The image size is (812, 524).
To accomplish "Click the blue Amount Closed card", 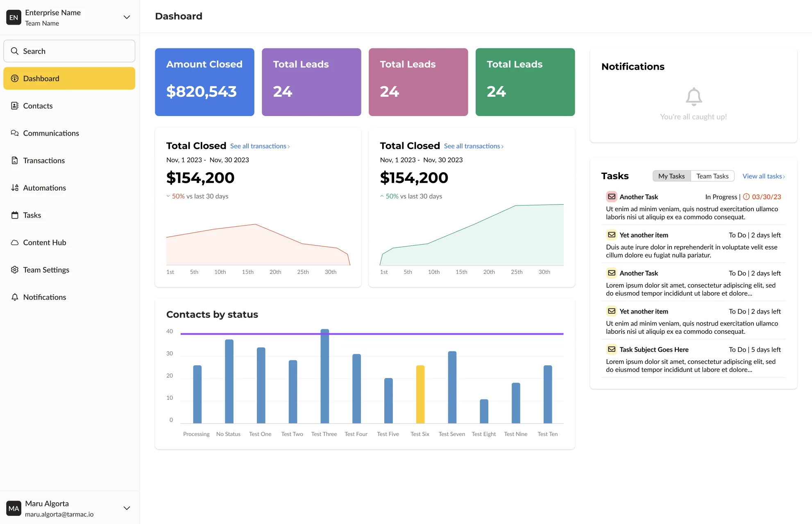I will tap(204, 82).
